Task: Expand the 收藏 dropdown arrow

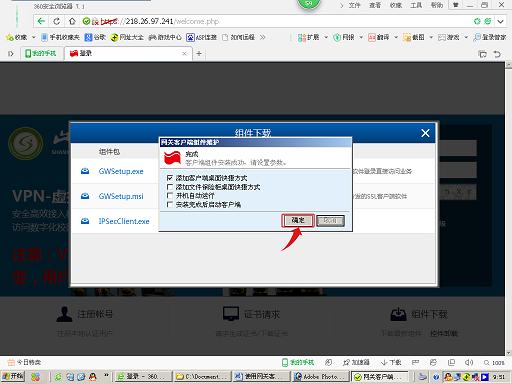Action: pos(33,37)
